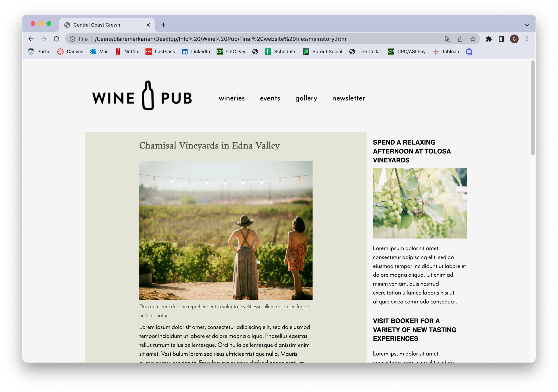Open the Tableau bookmark
This screenshot has width=558, height=392.
[446, 52]
